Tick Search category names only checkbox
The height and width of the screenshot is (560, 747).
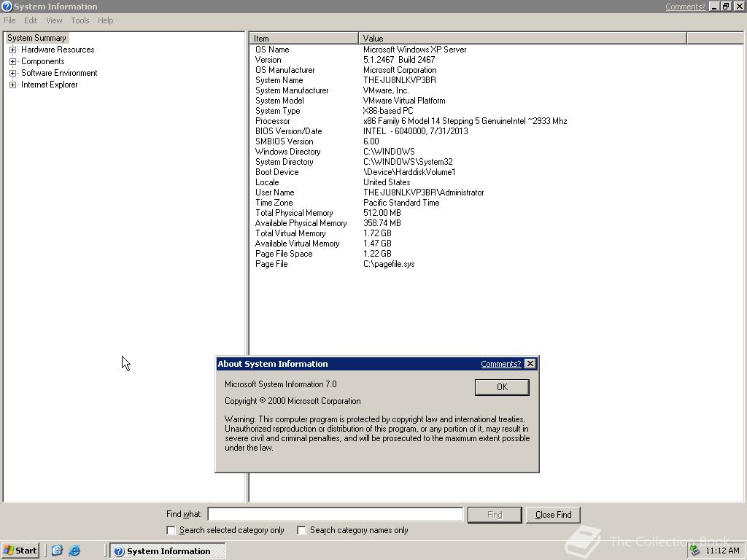tap(301, 530)
